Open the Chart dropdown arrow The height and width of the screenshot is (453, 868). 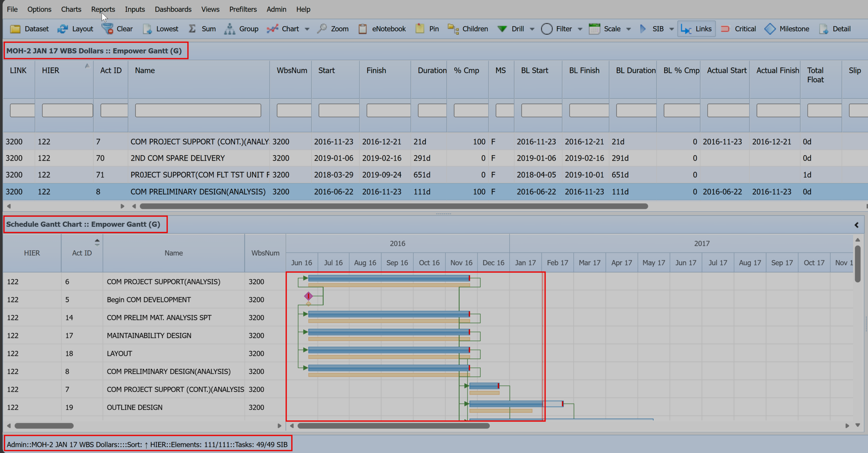coord(307,29)
